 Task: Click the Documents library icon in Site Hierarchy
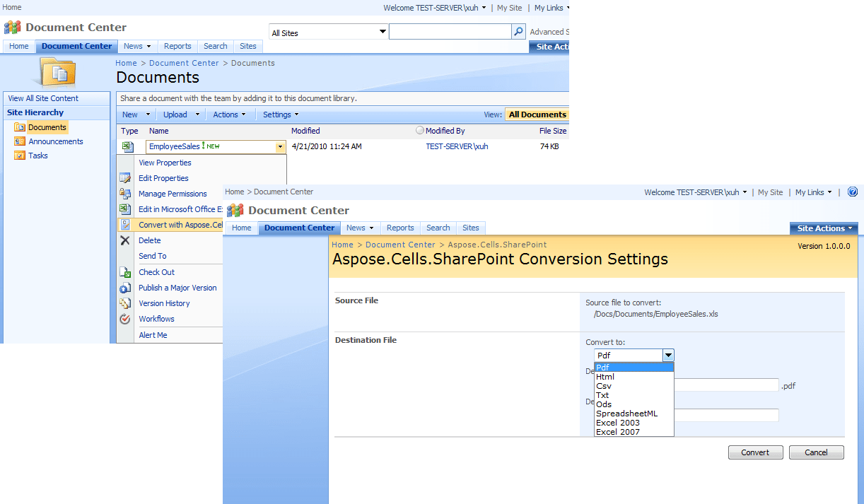tap(20, 127)
